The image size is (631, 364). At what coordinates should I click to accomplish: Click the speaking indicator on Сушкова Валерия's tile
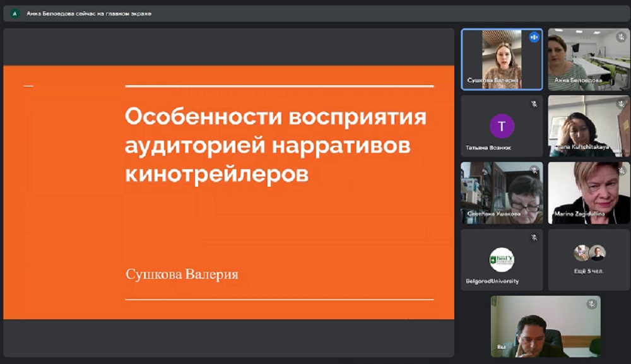[x=534, y=37]
